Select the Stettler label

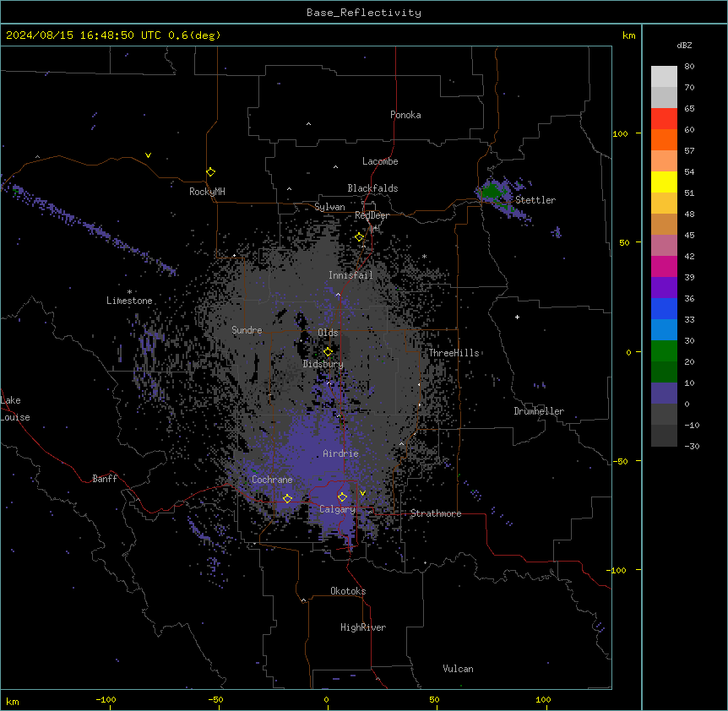pos(535,200)
